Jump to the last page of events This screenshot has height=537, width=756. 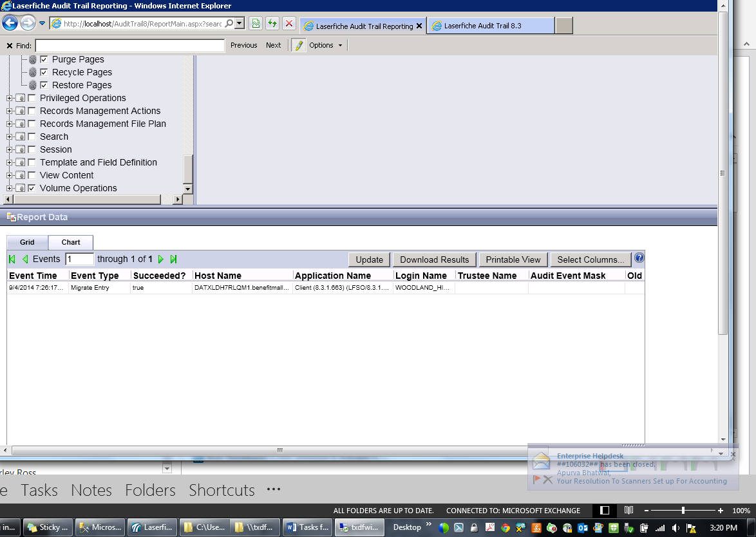(174, 259)
